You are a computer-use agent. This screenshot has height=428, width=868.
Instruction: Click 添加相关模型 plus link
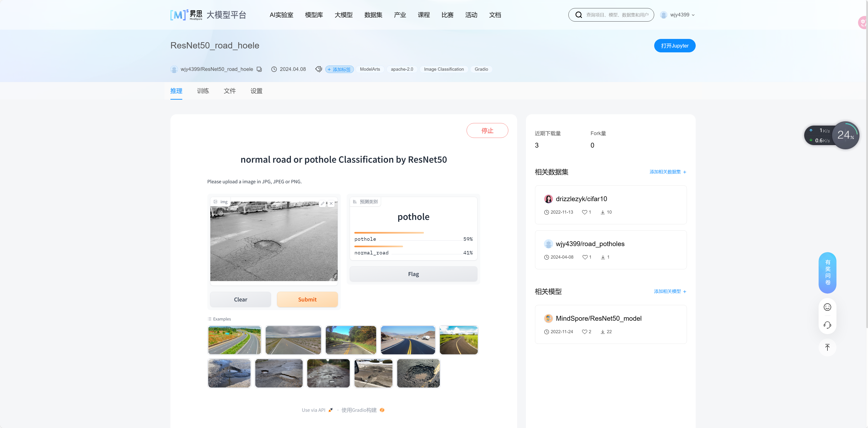(x=669, y=291)
